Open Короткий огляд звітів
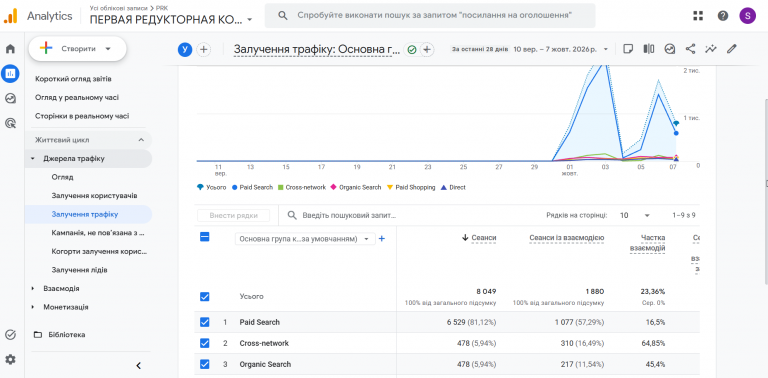Screen dimensions: 768x378 [x=73, y=79]
